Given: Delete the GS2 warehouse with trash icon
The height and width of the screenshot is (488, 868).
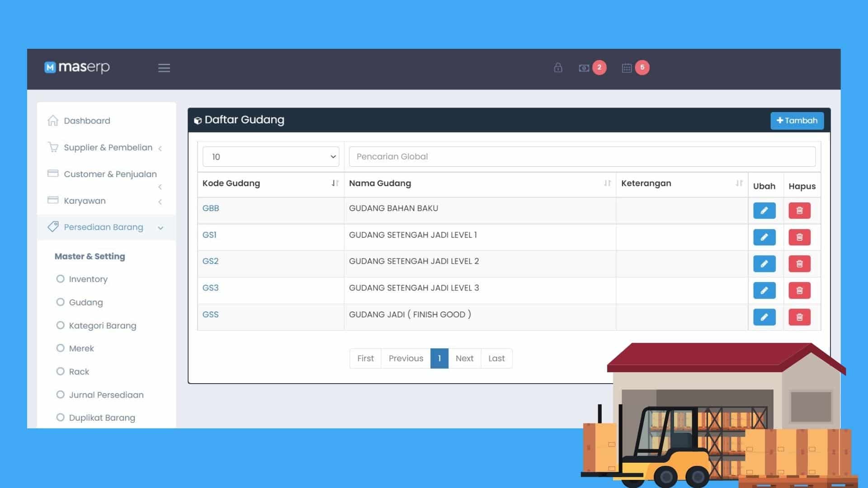Looking at the screenshot, I should tap(799, 264).
